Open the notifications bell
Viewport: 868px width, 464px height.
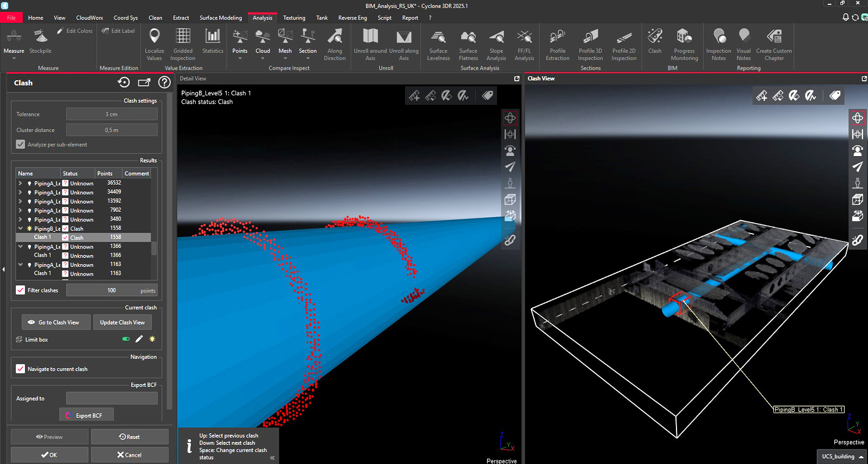846,17
